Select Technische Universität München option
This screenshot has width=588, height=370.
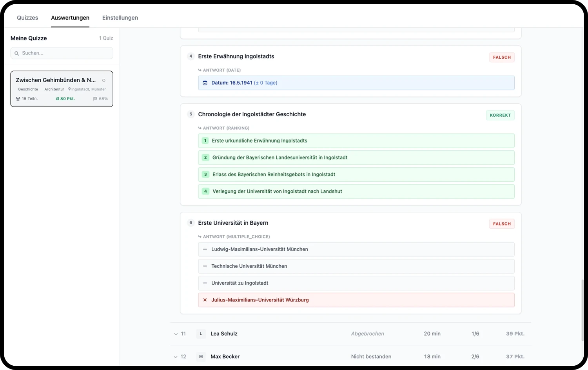356,266
